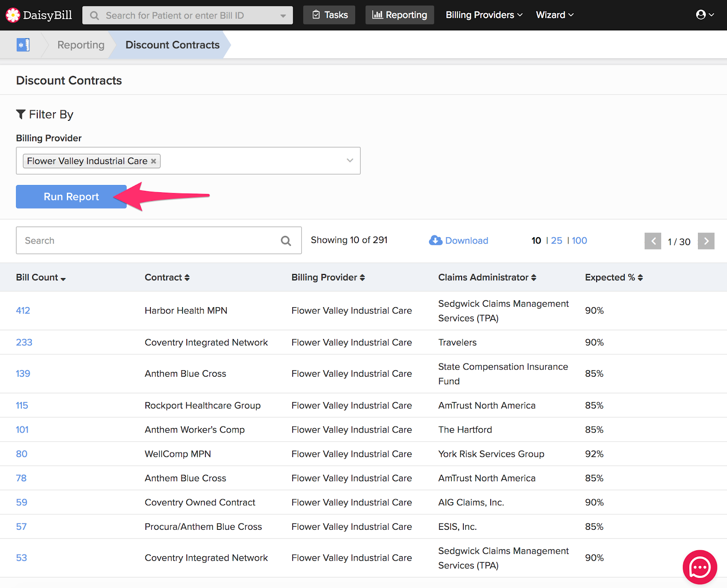Screen dimensions: 727x588
Task: Sort by Claims Administrator column
Action: [487, 278]
